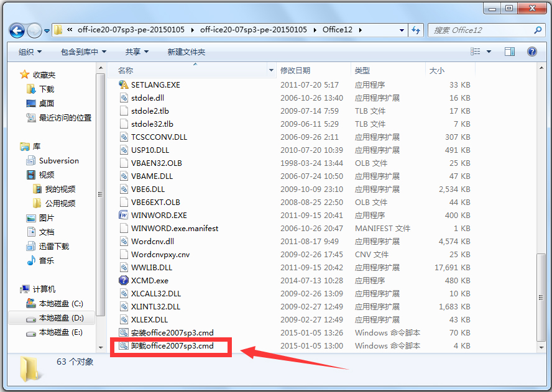Open 收藏夹 in navigation pane

coord(38,75)
